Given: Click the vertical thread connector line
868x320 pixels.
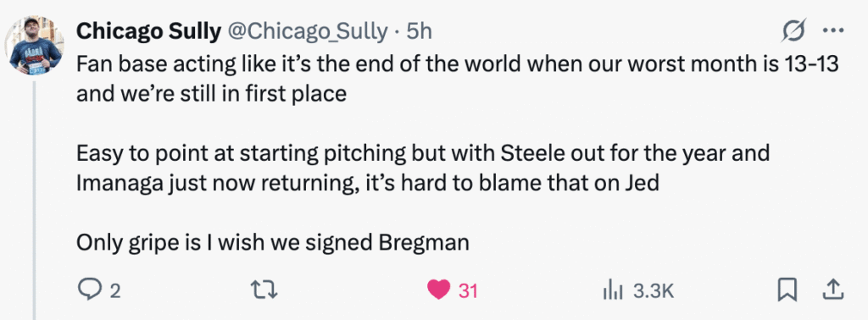Looking at the screenshot, I should click(x=35, y=200).
